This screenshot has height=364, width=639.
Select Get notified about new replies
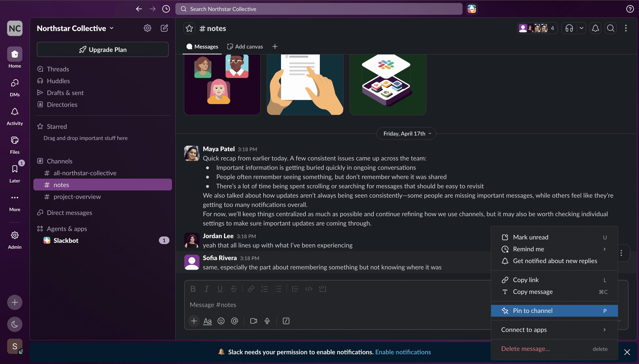click(x=554, y=261)
